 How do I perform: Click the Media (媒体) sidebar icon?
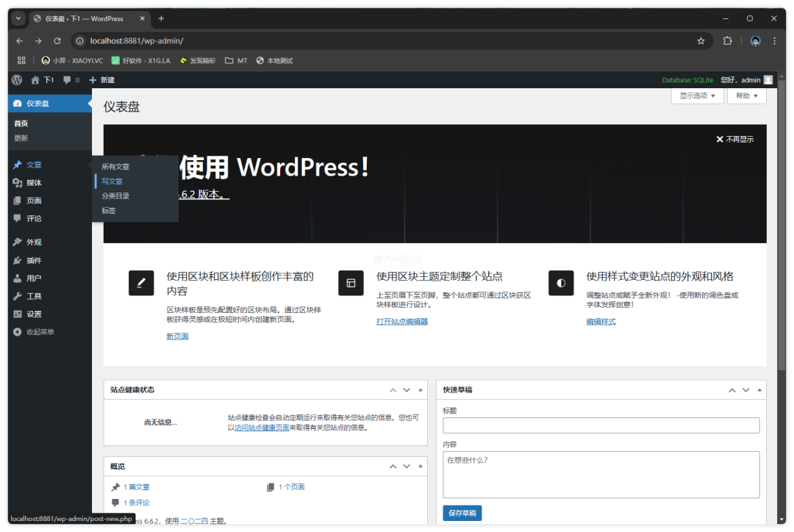(18, 183)
